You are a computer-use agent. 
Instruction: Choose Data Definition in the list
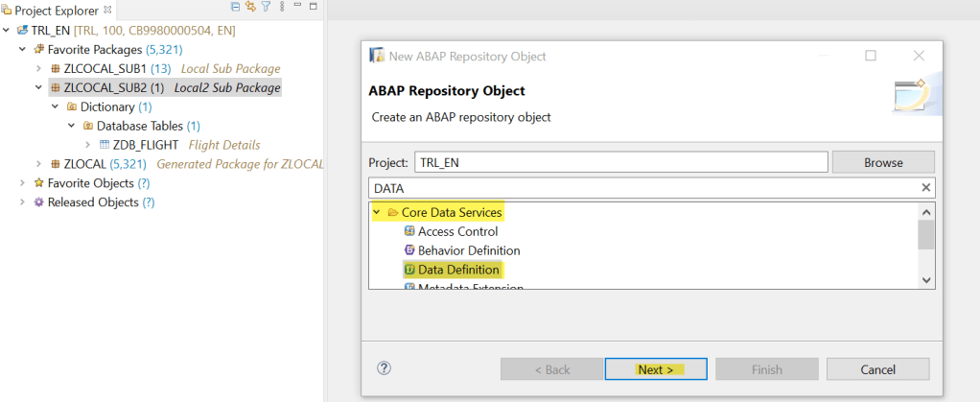pos(457,270)
